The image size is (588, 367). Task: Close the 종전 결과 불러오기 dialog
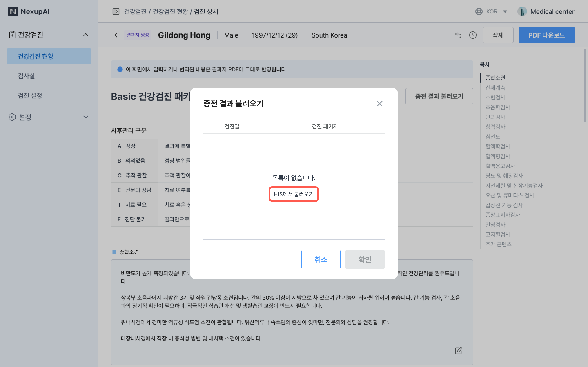380,104
